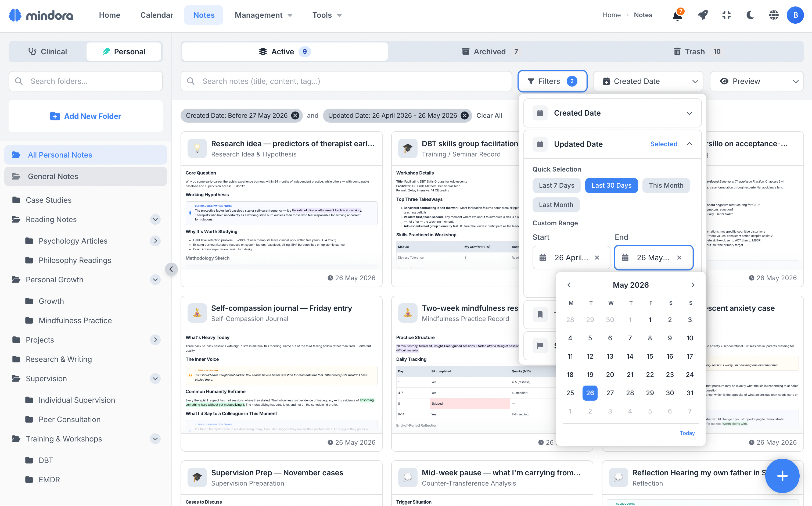Click the flag filter section icon

[540, 345]
